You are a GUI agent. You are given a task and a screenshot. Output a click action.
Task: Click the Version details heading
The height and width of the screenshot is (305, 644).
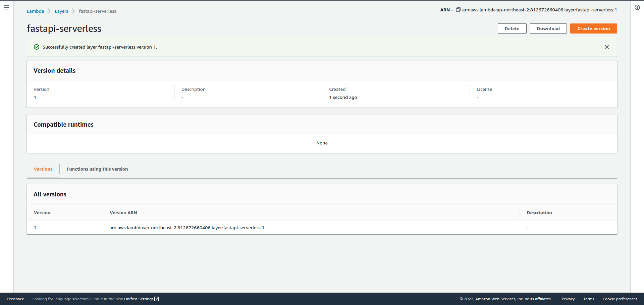[x=54, y=70]
